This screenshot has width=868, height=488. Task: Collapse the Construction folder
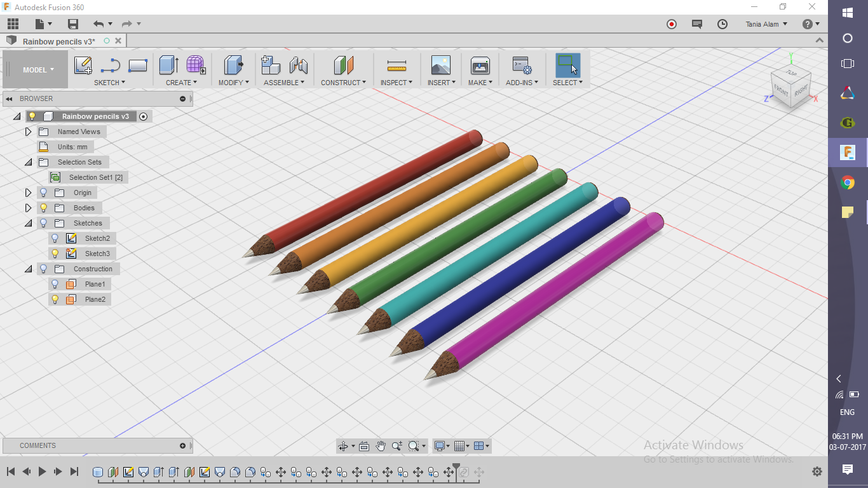(x=28, y=269)
